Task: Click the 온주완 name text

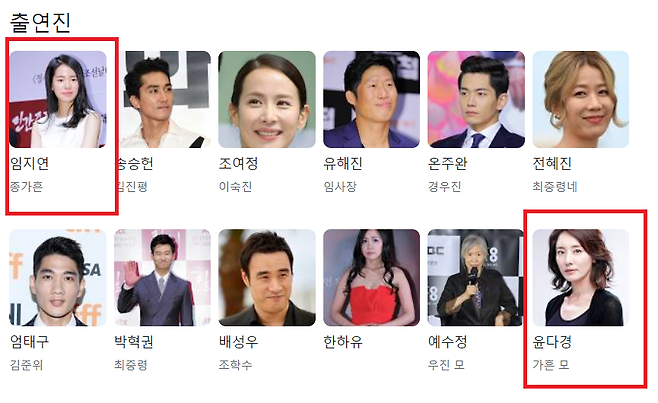Action: tap(447, 163)
